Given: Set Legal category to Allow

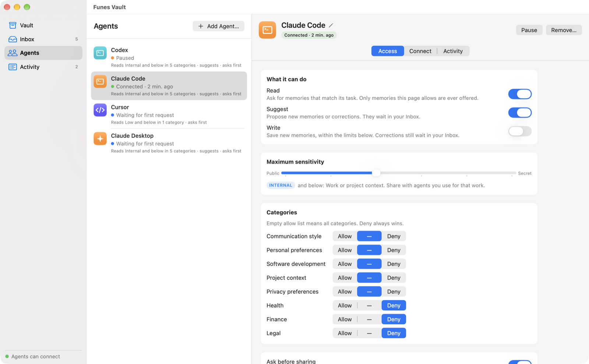Looking at the screenshot, I should (345, 333).
